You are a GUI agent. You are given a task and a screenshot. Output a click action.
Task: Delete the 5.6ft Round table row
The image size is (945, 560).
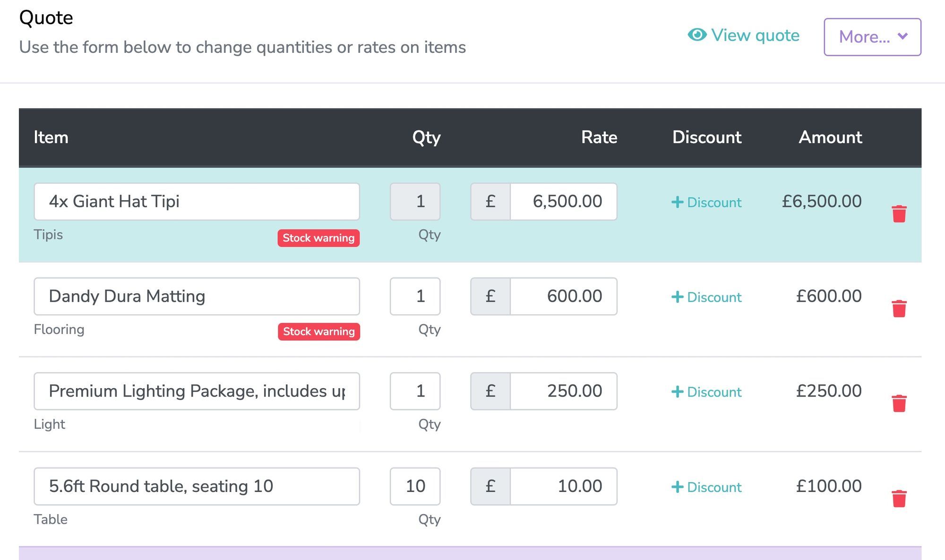tap(899, 499)
